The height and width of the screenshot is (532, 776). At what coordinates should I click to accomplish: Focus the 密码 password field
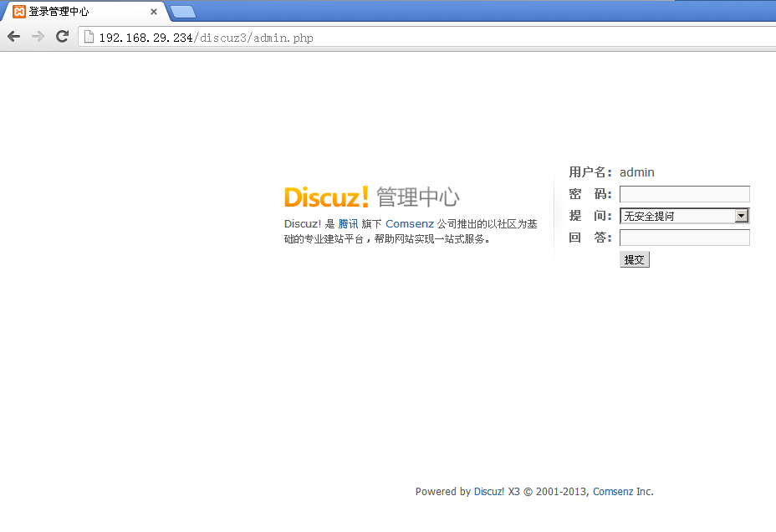click(x=685, y=194)
